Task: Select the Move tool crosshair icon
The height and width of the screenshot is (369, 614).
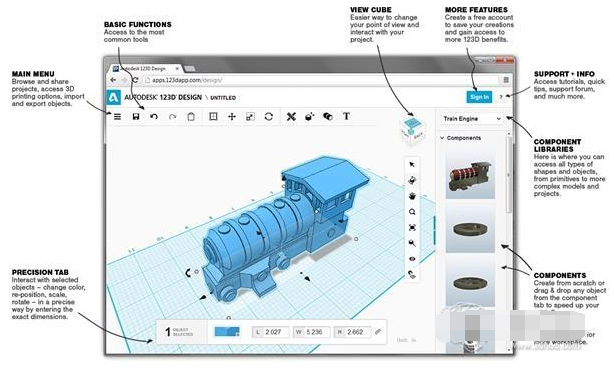Action: click(232, 116)
